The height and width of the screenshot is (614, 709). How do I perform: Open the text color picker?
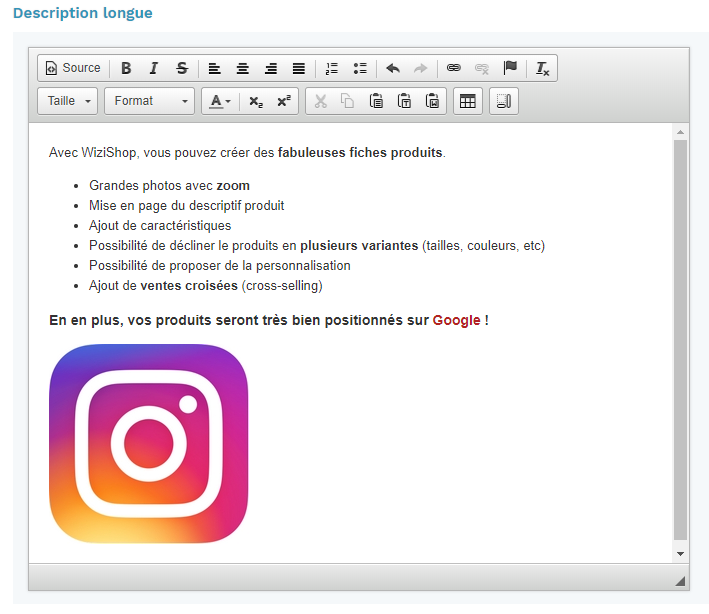pos(220,101)
